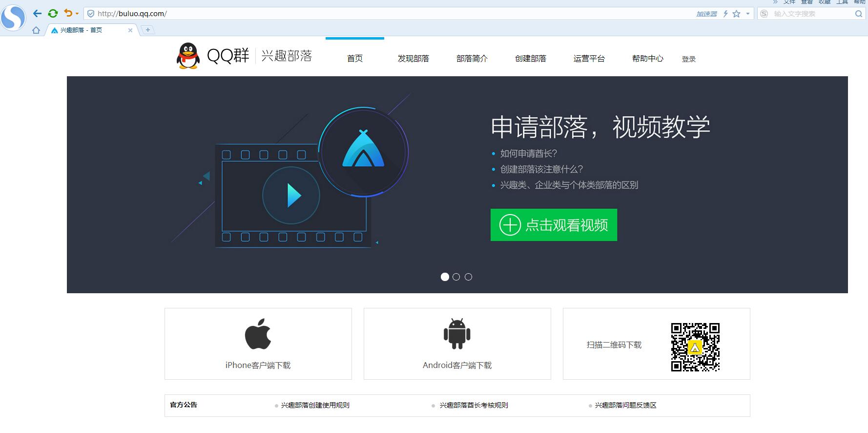Viewport: 868px width, 433px height.
Task: Click the play button in the film banner
Action: pyautogui.click(x=291, y=195)
